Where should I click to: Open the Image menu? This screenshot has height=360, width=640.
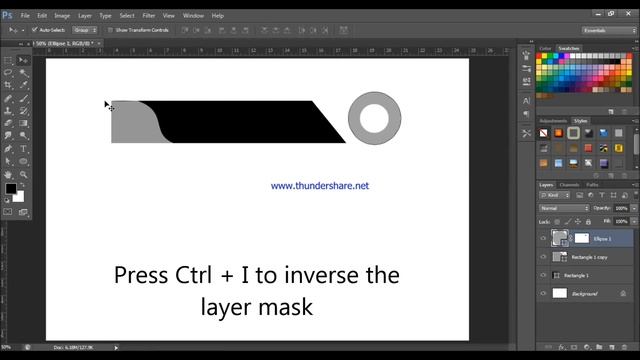pyautogui.click(x=62, y=16)
